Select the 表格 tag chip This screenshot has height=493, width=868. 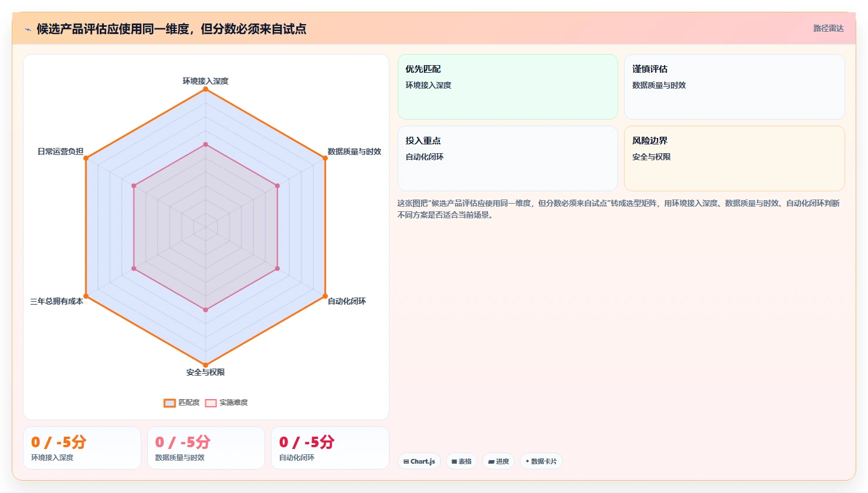pyautogui.click(x=462, y=461)
